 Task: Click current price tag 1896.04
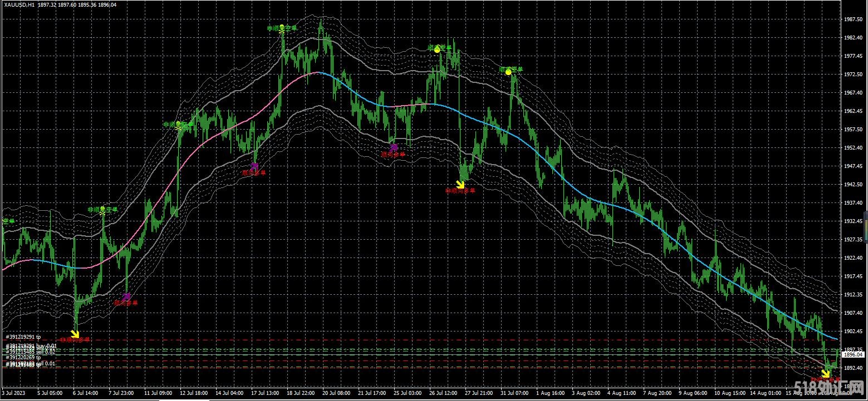click(x=852, y=354)
